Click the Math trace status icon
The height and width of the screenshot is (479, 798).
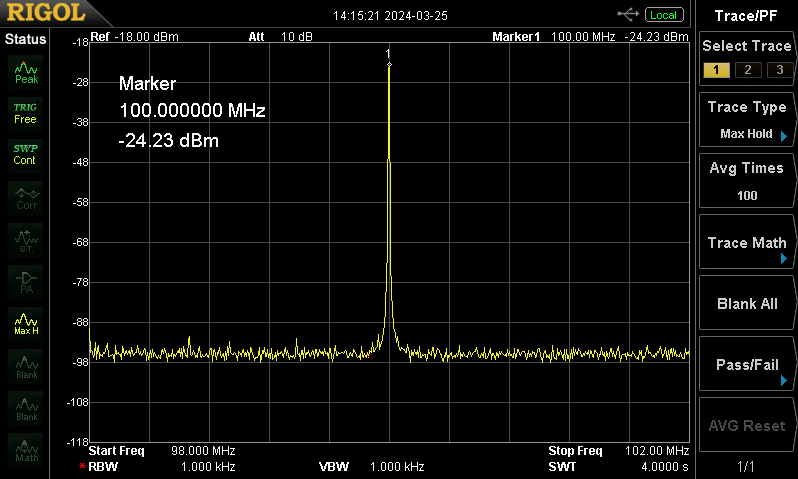click(x=26, y=451)
